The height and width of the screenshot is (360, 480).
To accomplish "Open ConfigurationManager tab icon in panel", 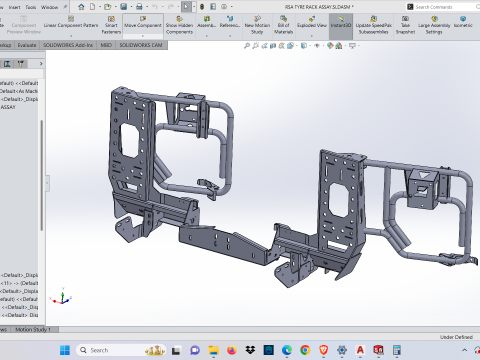I will (7, 64).
